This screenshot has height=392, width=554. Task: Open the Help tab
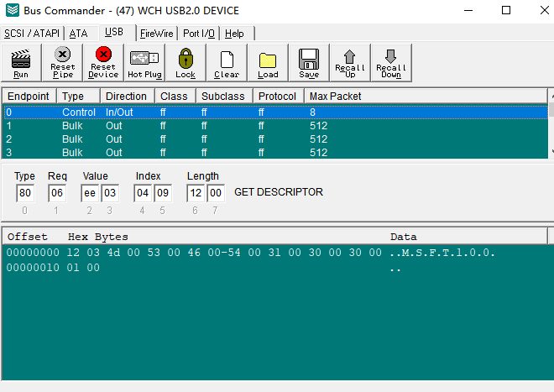[238, 34]
